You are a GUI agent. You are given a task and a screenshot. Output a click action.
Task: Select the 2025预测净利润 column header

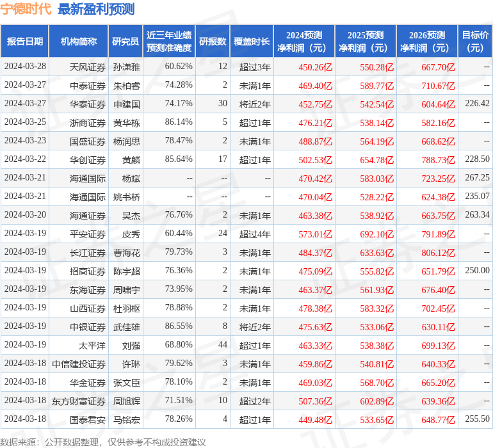[366, 41]
